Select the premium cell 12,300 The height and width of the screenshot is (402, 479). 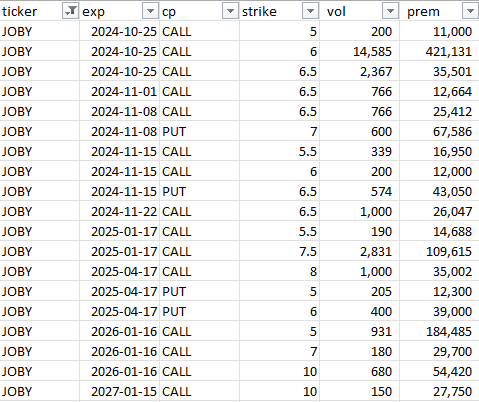(439, 291)
